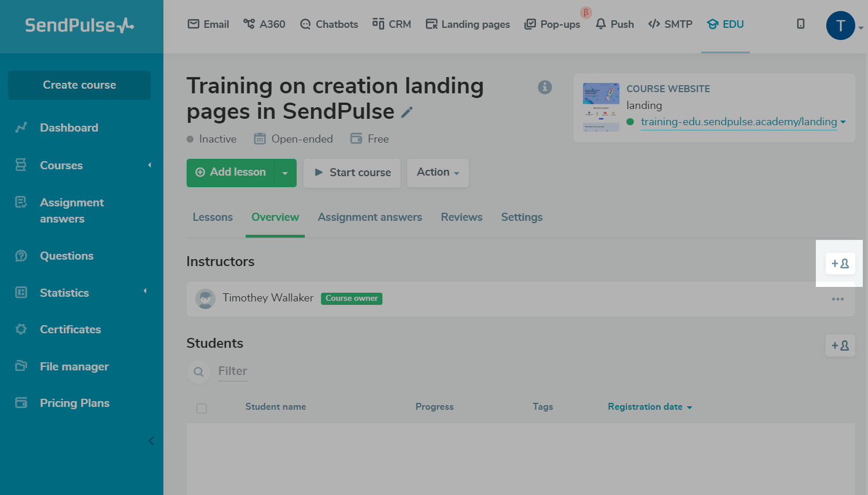Click the Create course button
This screenshot has width=868, height=495.
79,85
